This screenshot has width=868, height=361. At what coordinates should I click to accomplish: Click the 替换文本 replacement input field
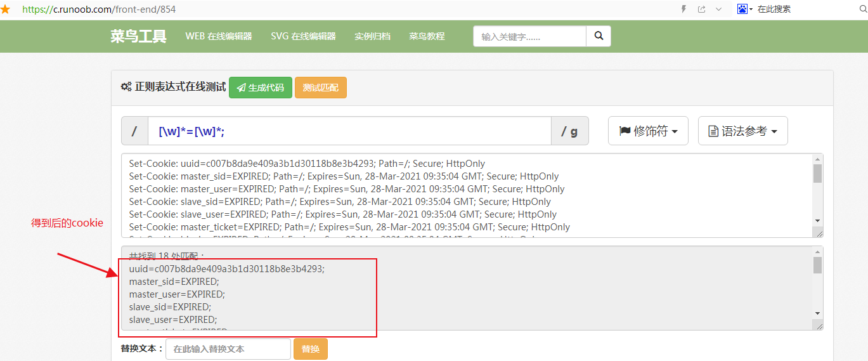(228, 349)
